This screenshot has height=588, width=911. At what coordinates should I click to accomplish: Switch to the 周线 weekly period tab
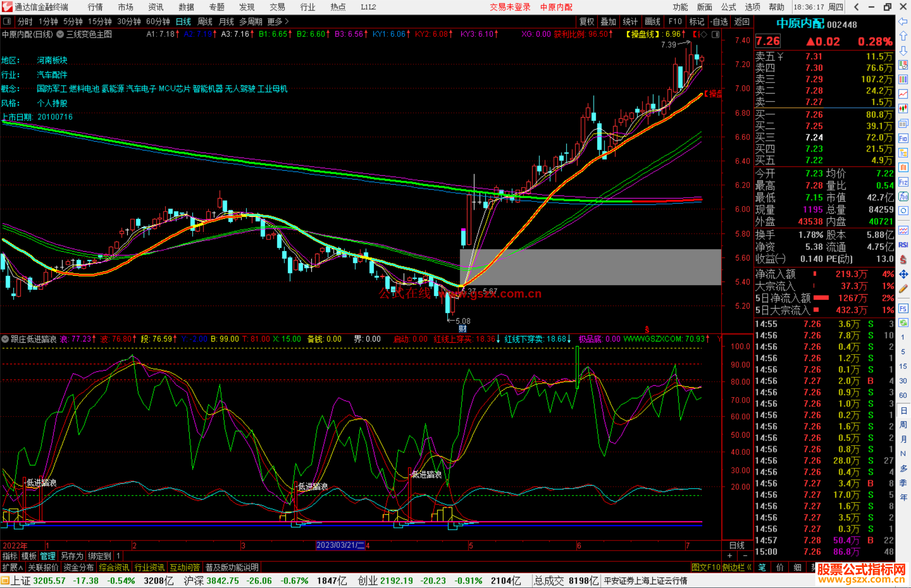pyautogui.click(x=205, y=21)
